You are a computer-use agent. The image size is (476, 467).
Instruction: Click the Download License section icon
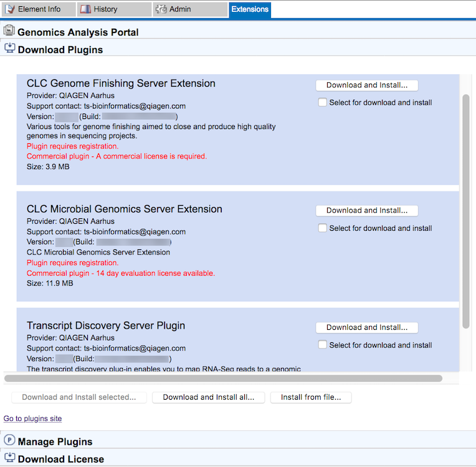tap(10, 458)
